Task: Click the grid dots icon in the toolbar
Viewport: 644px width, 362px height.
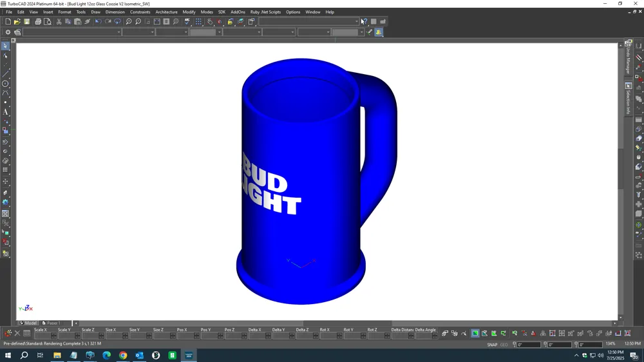Action: pyautogui.click(x=198, y=21)
